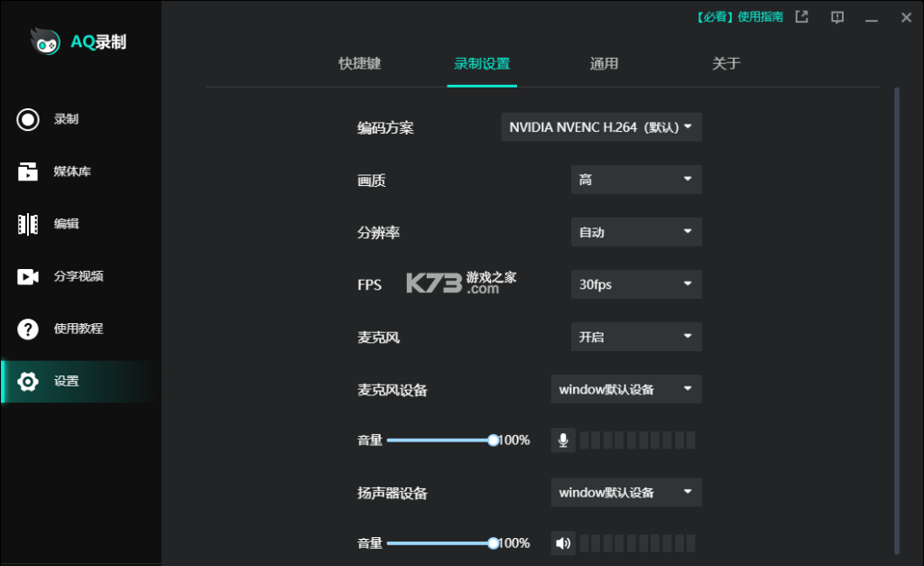Click the 编码方案 label
924x566 pixels.
coord(385,128)
